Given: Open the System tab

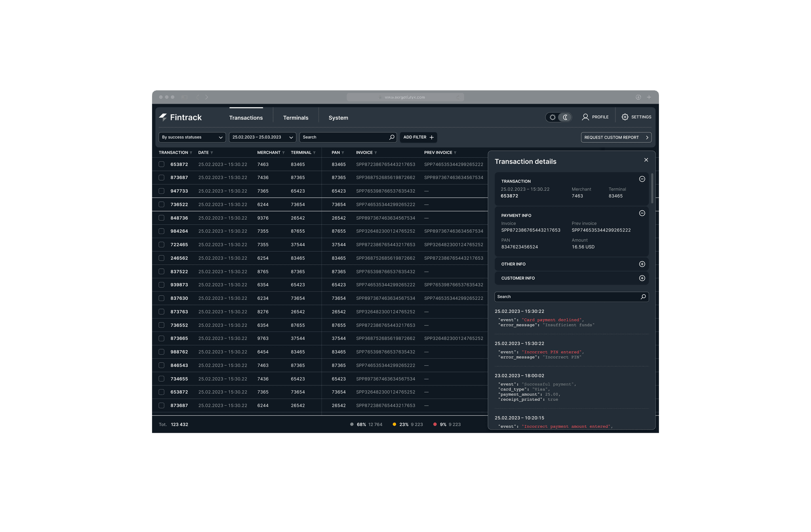Looking at the screenshot, I should click(338, 118).
